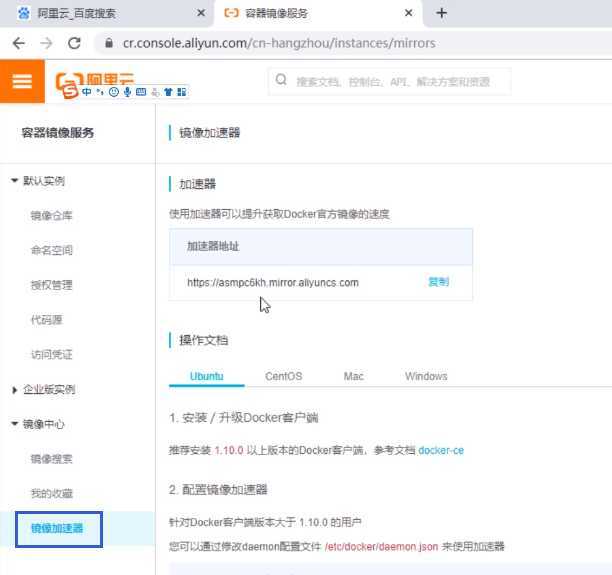Collapse the 默认实例 tree section
Image resolution: width=612 pixels, height=575 pixels.
click(14, 180)
